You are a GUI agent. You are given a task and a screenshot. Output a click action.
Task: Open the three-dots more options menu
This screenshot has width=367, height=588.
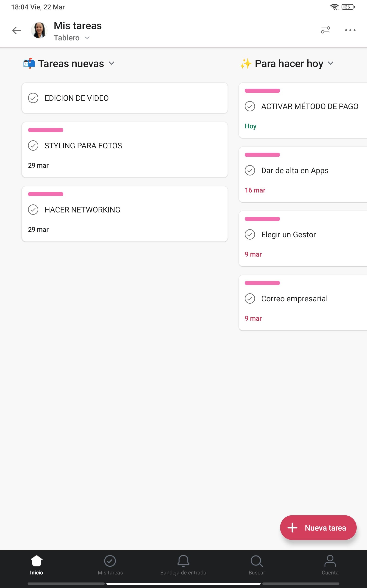point(350,30)
